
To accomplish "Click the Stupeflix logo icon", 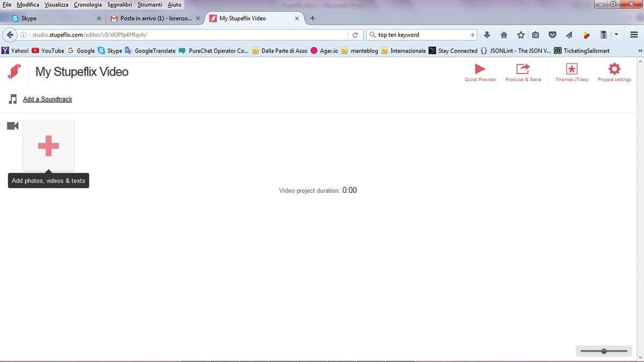I will [14, 71].
